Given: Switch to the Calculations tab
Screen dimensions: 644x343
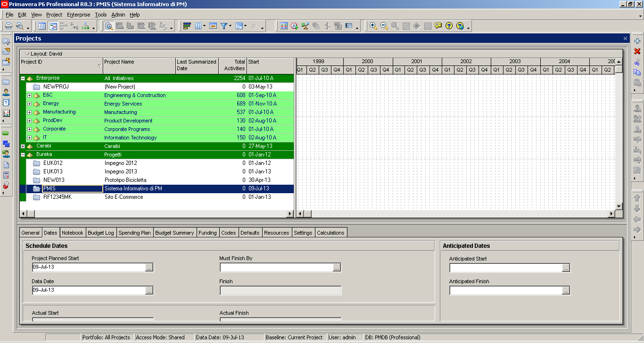Looking at the screenshot, I should point(330,233).
